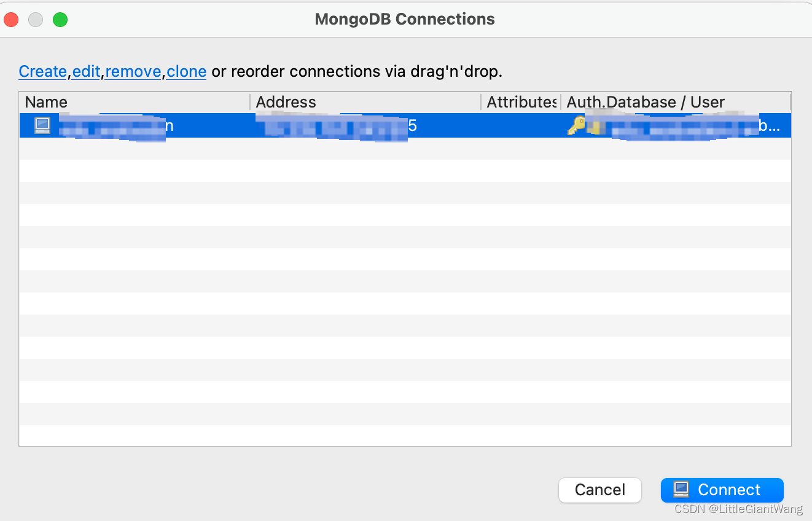Click the monitor icon on Connect button
This screenshot has height=521, width=812.
681,489
